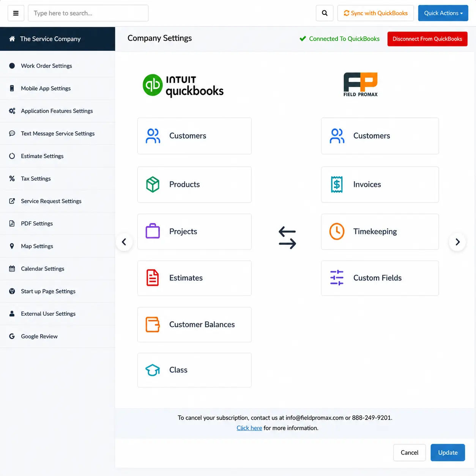Click the PDF Settings document icon
Screen dimensions: 476x476
(x=12, y=224)
